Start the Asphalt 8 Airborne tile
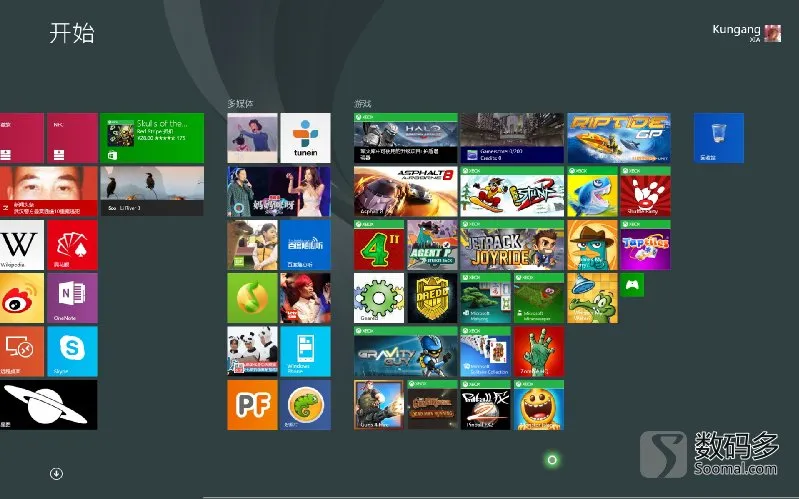 (406, 191)
